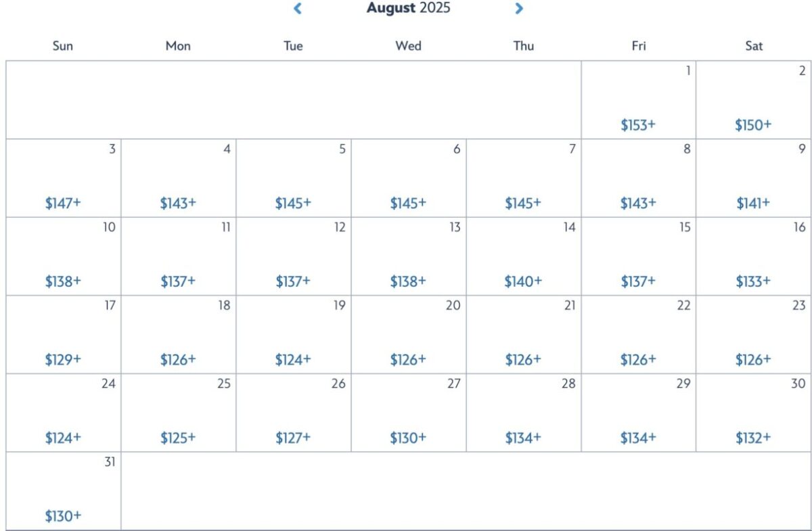This screenshot has width=812, height=531.
Task: Select August 1 priced at $153+
Action: pyautogui.click(x=638, y=100)
